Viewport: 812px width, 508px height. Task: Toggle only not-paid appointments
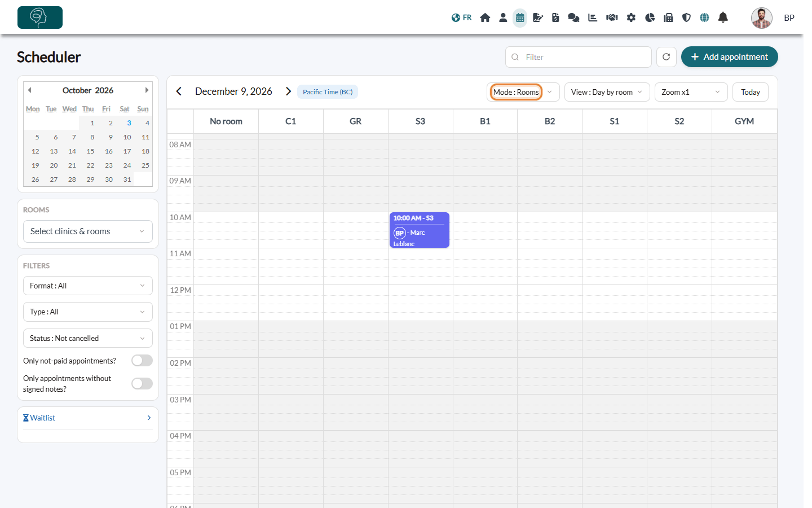click(142, 361)
